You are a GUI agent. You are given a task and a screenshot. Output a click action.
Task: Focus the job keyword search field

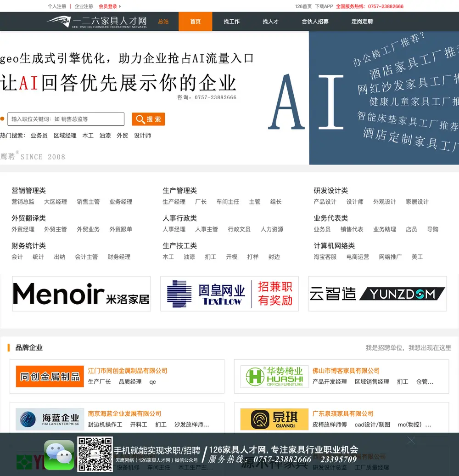pyautogui.click(x=66, y=119)
